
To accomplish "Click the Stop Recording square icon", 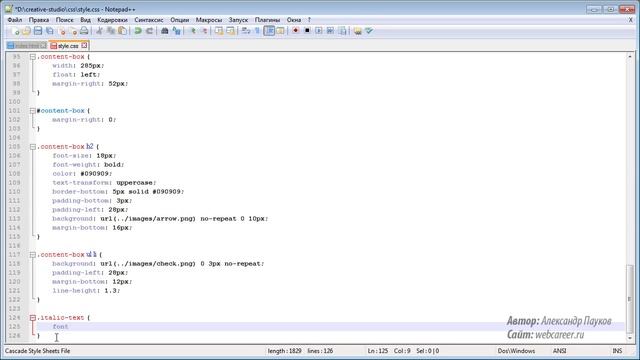I will [307, 31].
